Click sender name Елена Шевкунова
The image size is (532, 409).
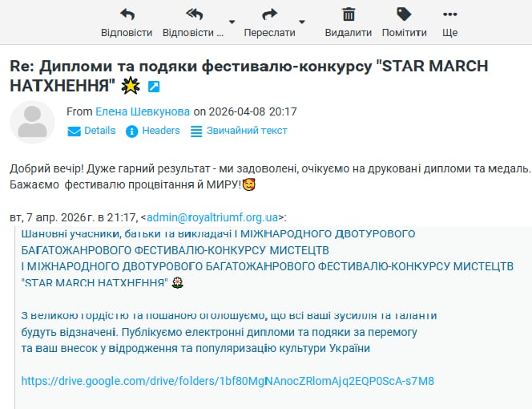point(143,111)
